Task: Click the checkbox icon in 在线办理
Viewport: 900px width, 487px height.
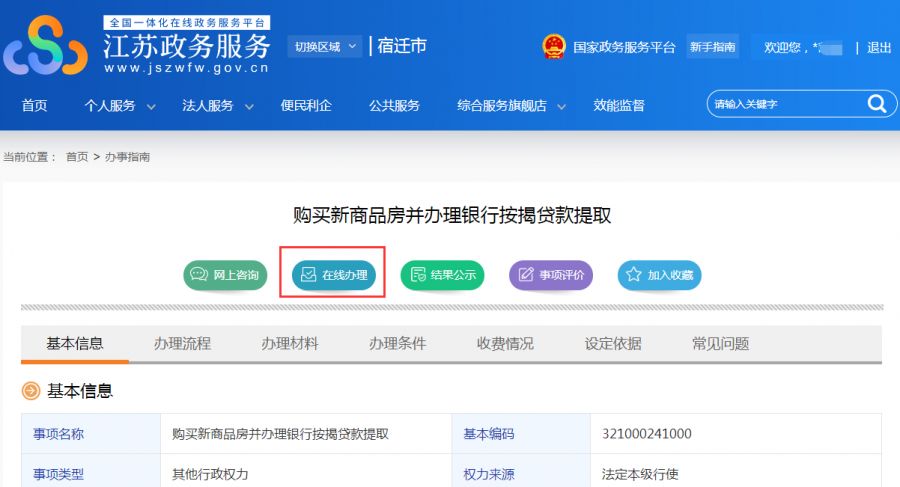Action: tap(308, 275)
